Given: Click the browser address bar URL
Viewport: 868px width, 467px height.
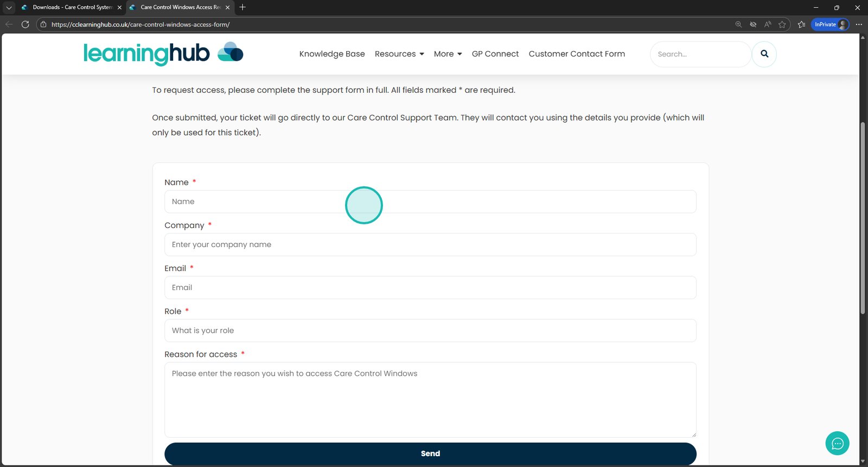Looking at the screenshot, I should (x=141, y=24).
